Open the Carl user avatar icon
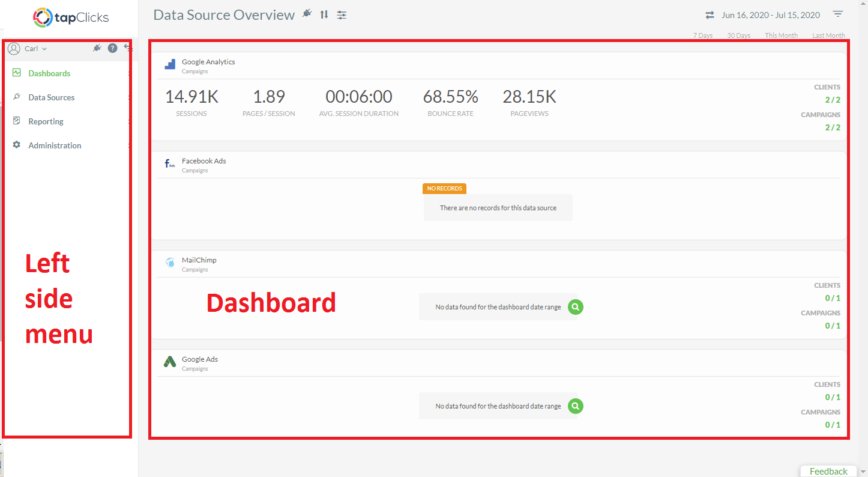The height and width of the screenshot is (477, 868). [x=14, y=49]
